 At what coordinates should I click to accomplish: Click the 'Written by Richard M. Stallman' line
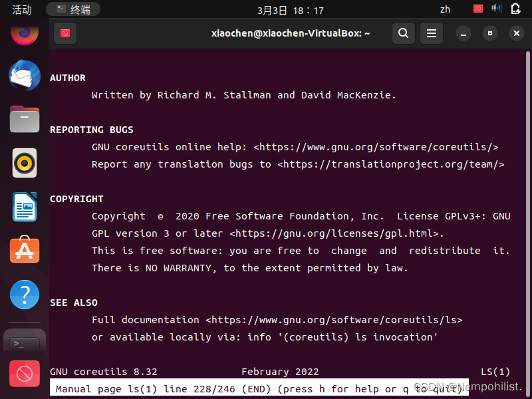[x=243, y=95]
